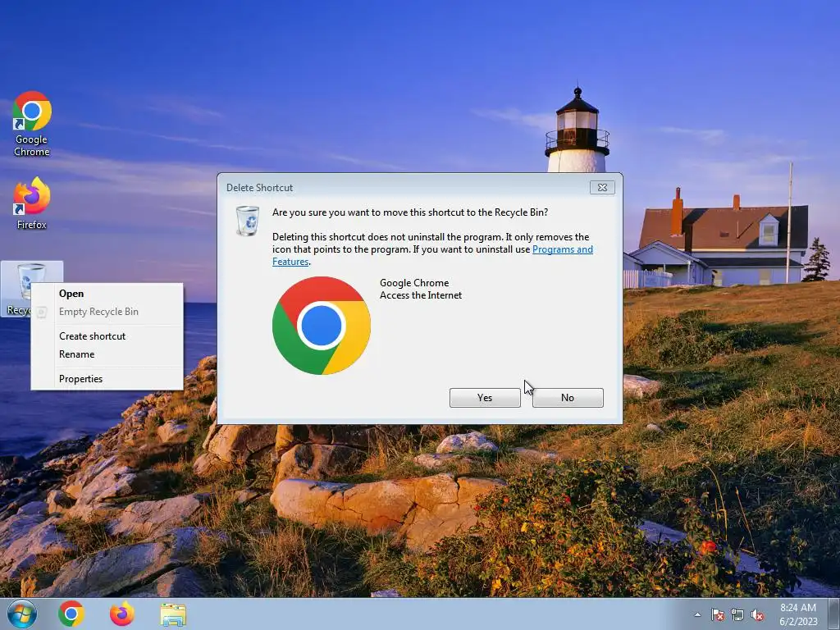Screen dimensions: 840x630
Task: Choose Properties from the context menu
Action: point(107,379)
